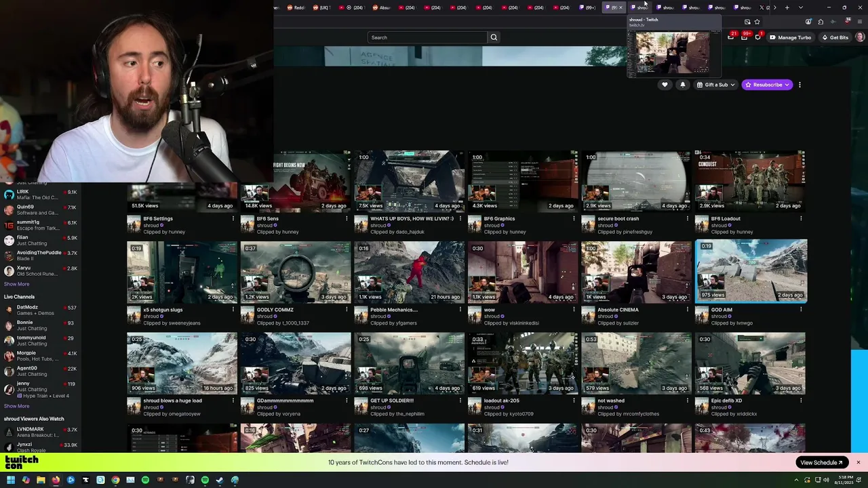Open the list-all-tabs dropdown arrow
Screen dimensions: 868x488
[x=800, y=7]
